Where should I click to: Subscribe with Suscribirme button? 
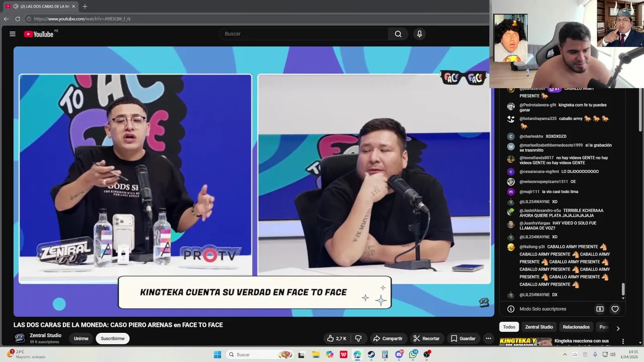click(113, 338)
